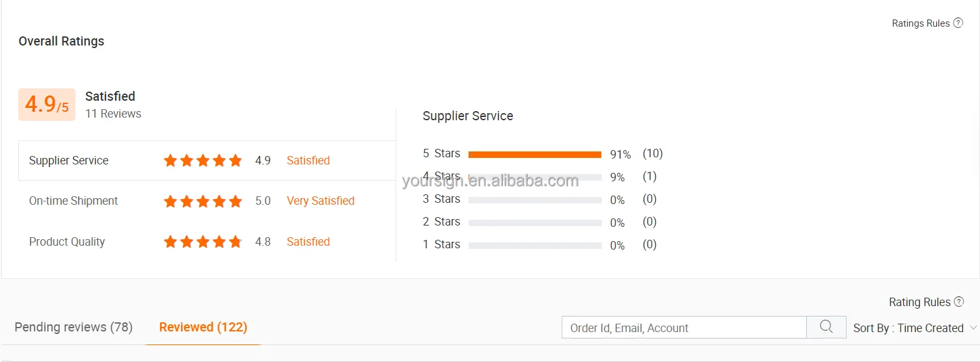Screen dimensions: 980x362
Task: Click the search magnifier icon
Action: (826, 327)
